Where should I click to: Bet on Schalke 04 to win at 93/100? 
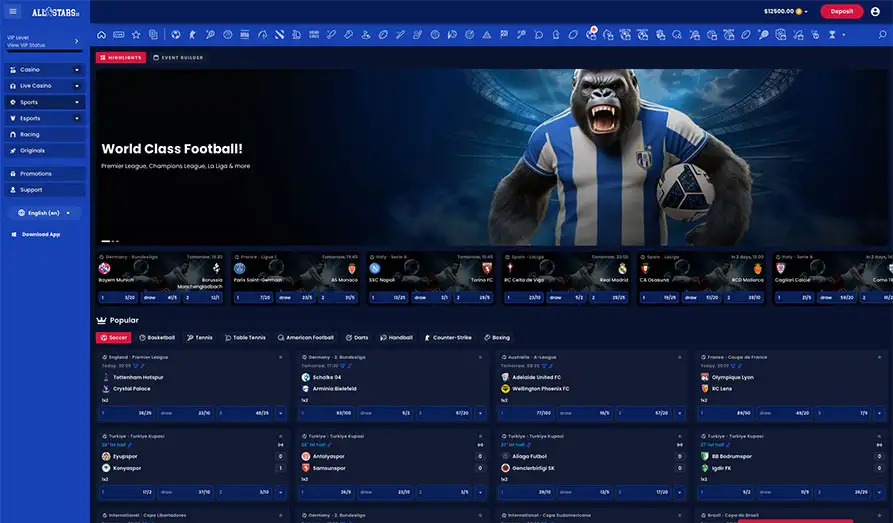point(327,413)
